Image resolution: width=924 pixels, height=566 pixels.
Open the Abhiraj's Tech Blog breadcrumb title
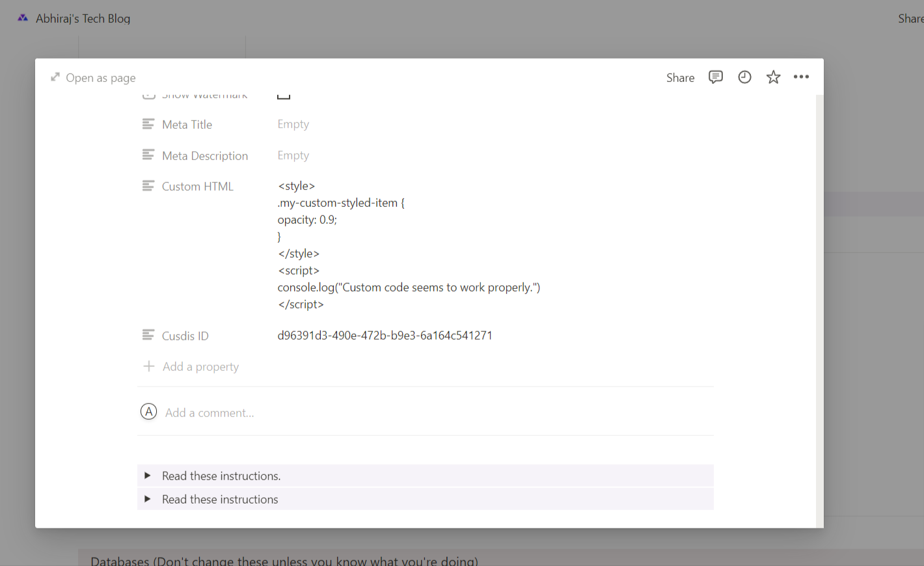point(83,18)
